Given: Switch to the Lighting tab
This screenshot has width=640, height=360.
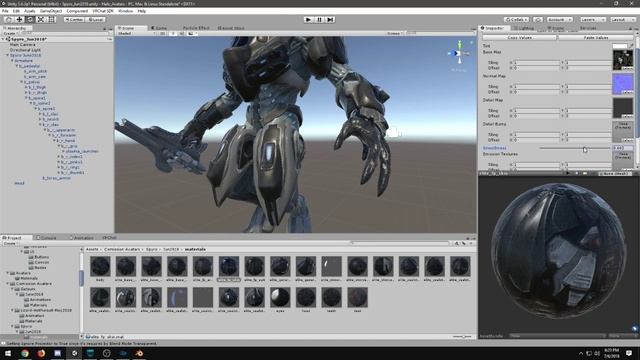Looking at the screenshot, I should tap(524, 28).
